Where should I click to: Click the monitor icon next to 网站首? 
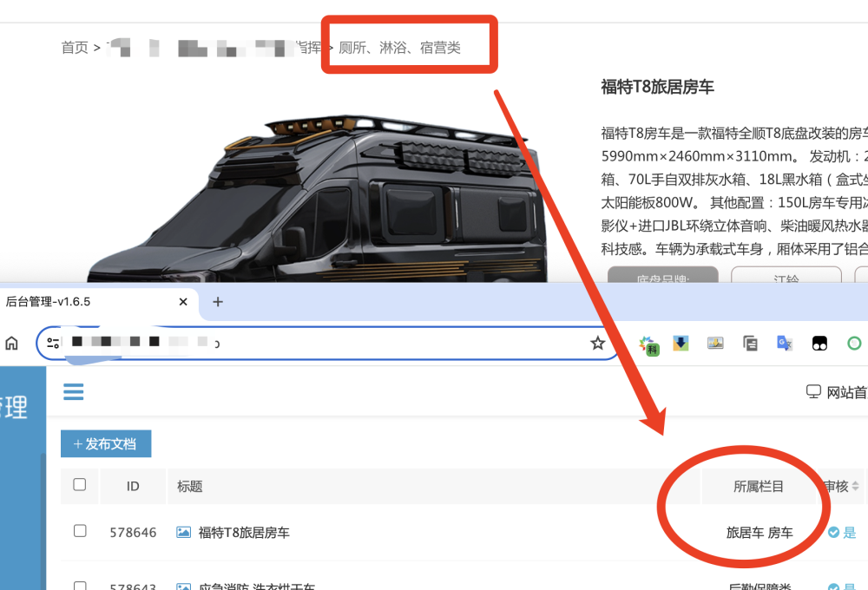point(813,392)
